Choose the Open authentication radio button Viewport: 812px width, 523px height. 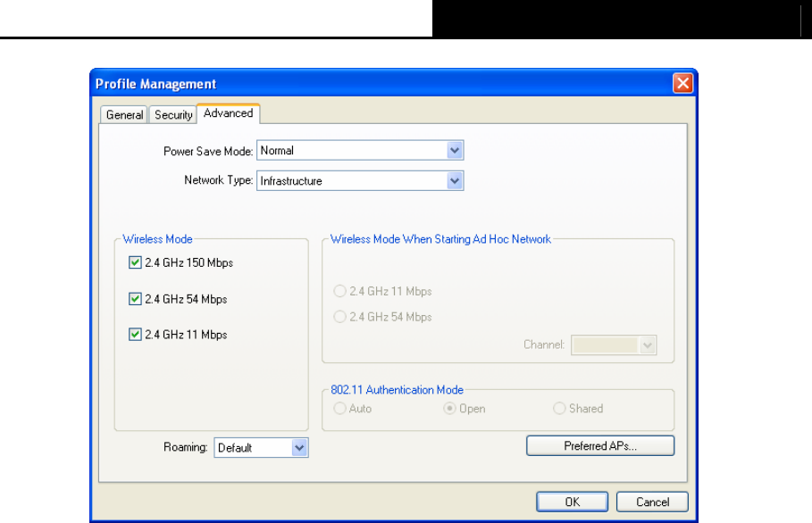click(449, 409)
